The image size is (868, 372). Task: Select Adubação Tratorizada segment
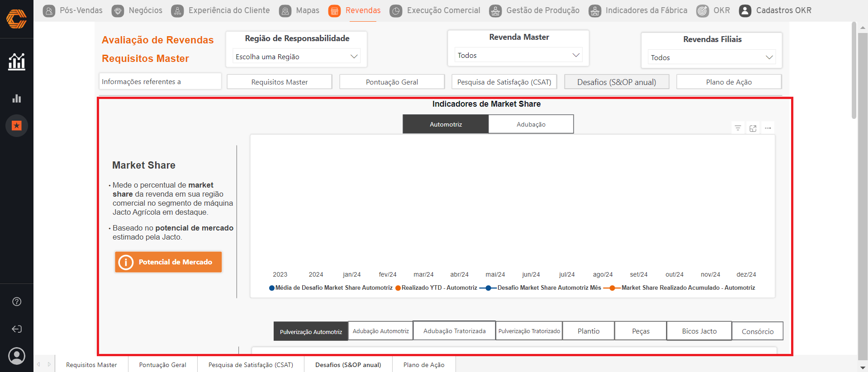click(x=455, y=331)
